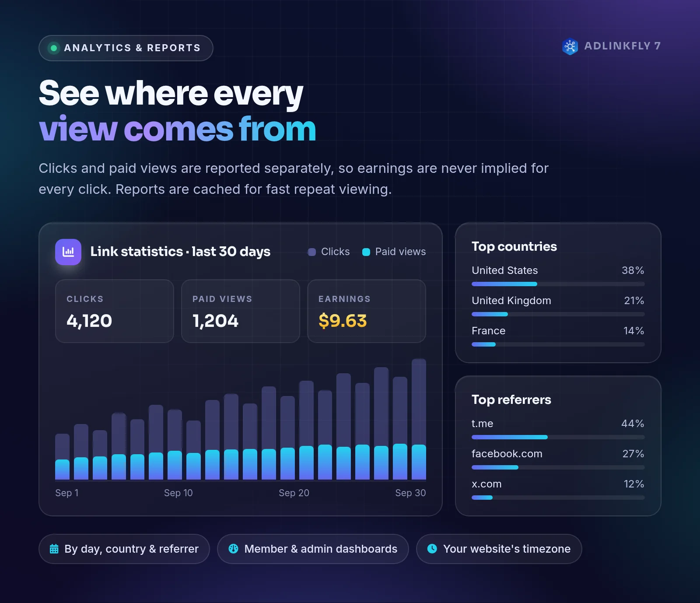
Task: Click the Top referrers heading
Action: 511,400
